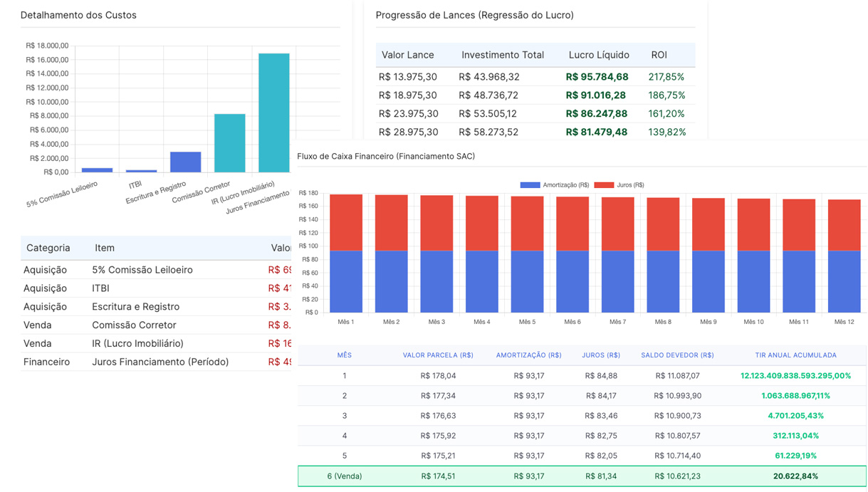Click the Fluxo de Caixa Financeiro heading
The image size is (868, 492).
tap(386, 156)
